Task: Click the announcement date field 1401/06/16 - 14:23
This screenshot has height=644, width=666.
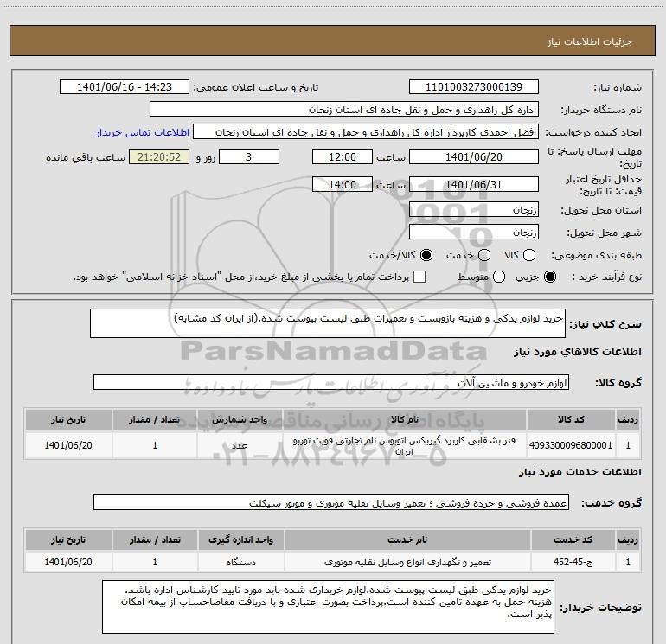Action: point(125,87)
